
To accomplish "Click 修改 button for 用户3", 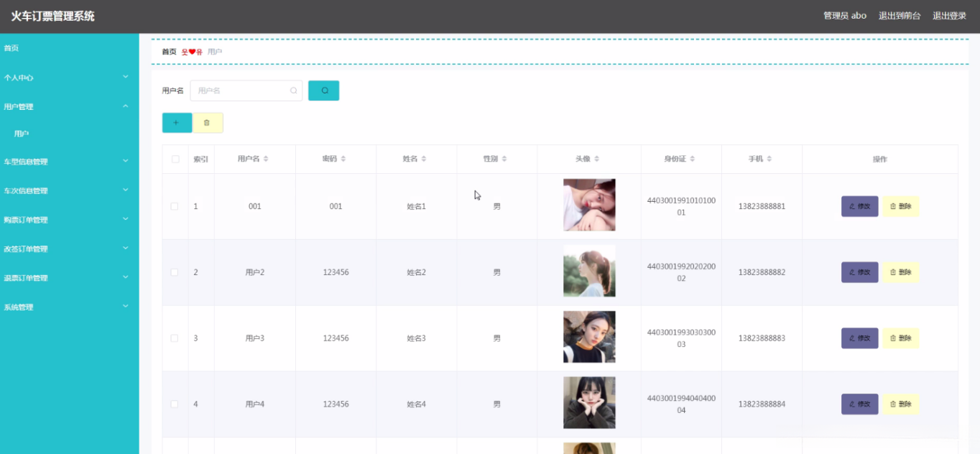I will point(859,338).
